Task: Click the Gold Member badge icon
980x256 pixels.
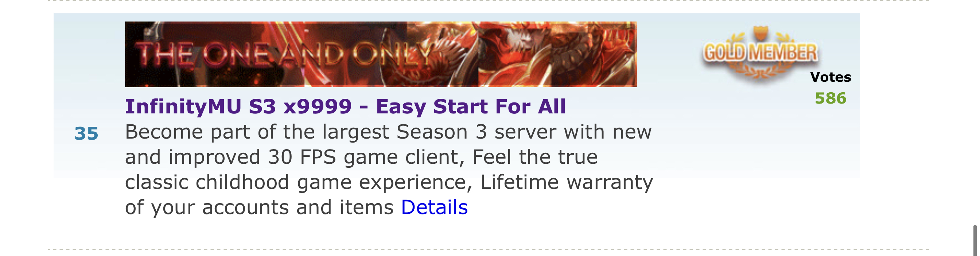Action: [x=760, y=53]
